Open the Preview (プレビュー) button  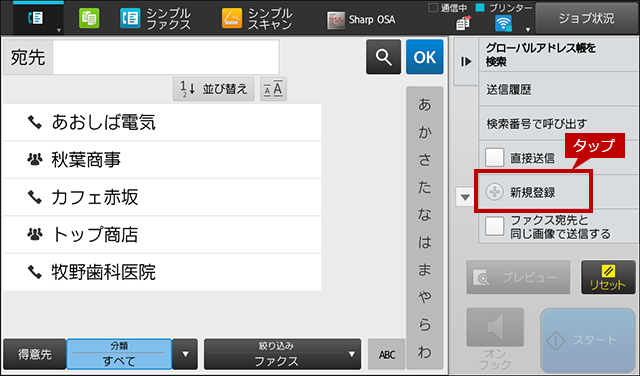pyautogui.click(x=518, y=278)
